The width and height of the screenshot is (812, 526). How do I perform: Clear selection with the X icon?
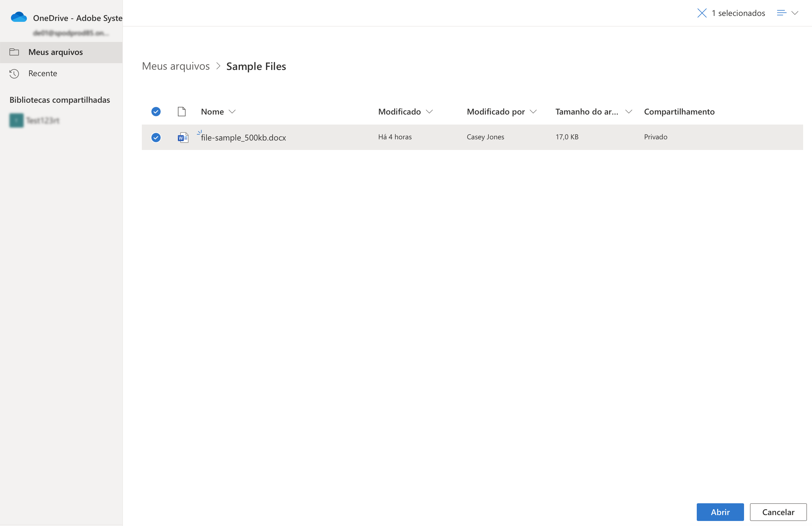(701, 13)
